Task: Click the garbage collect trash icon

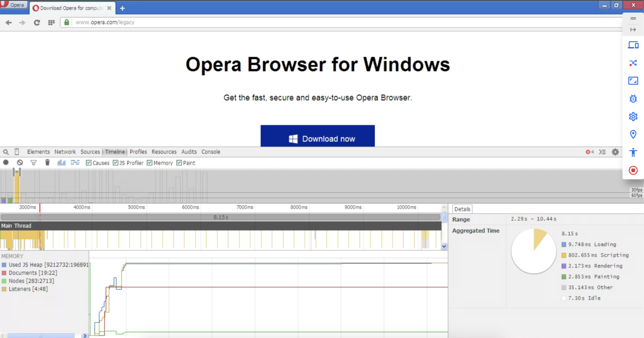Action: click(x=47, y=162)
